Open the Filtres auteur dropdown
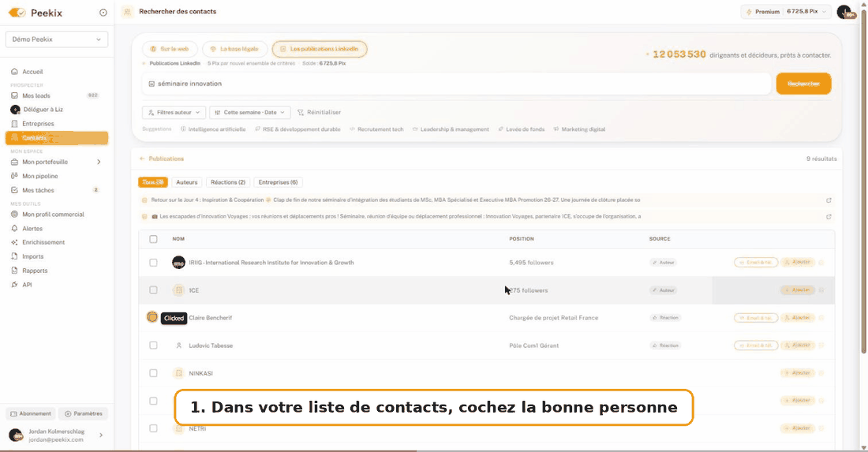Image resolution: width=868 pixels, height=452 pixels. [174, 112]
